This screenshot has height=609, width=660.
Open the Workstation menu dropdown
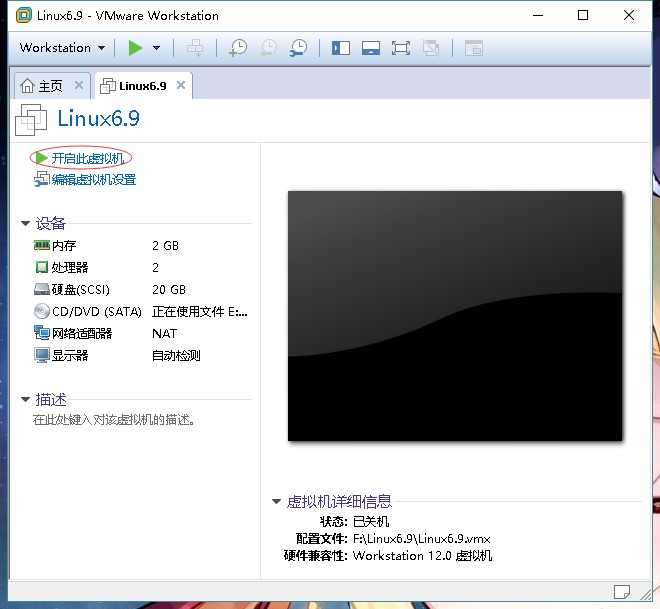coord(62,48)
